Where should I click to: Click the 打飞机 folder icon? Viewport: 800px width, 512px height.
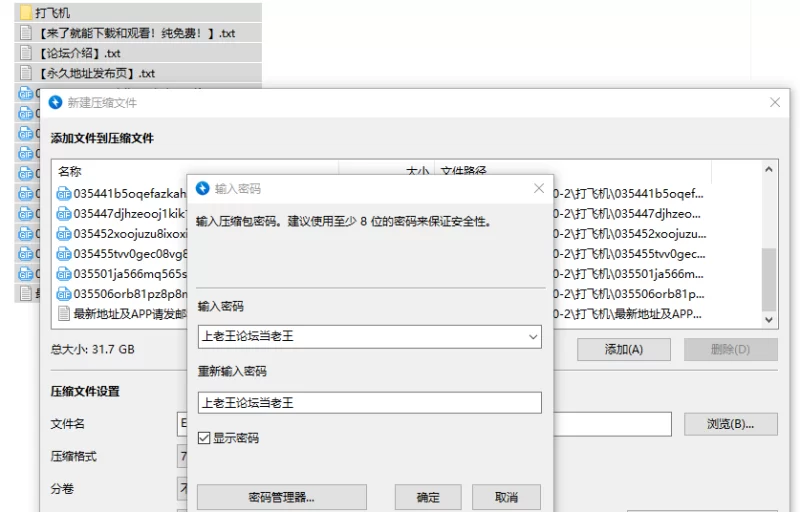pyautogui.click(x=26, y=12)
